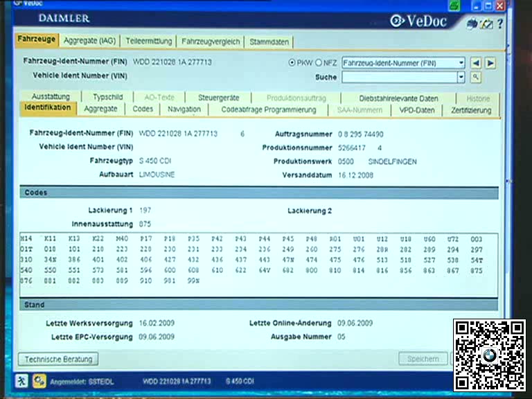Open the VPD-Daten sub-tab
This screenshot has width=532, height=399.
click(417, 111)
